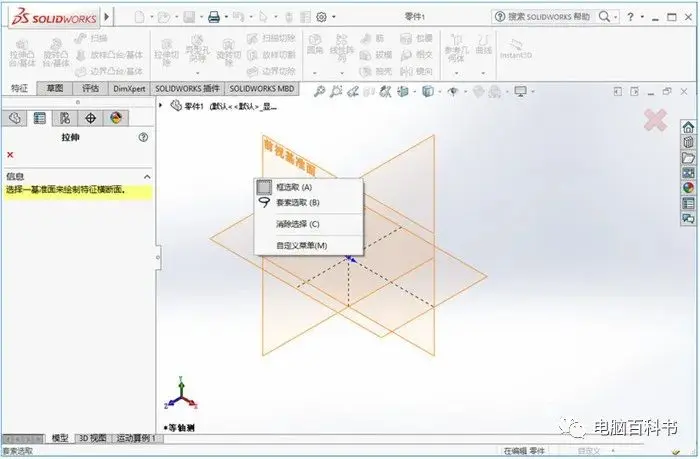Click the left-pane expand icon in viewport corner

coord(617,92)
